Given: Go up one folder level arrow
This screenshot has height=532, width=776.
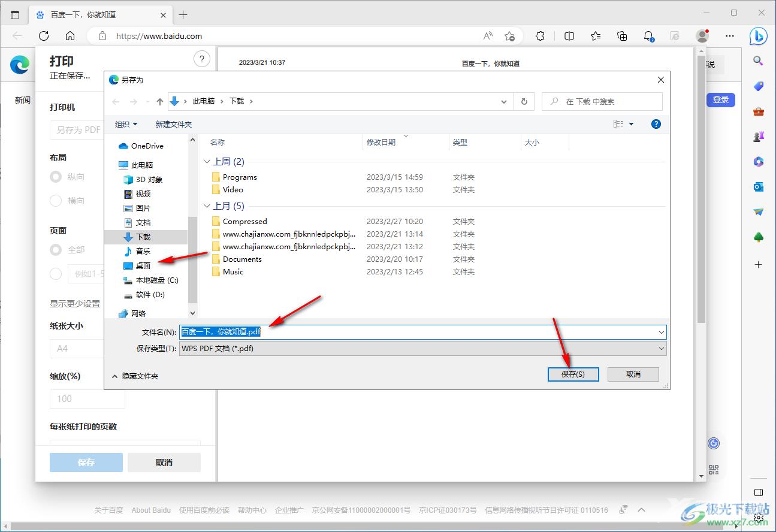Looking at the screenshot, I should (x=160, y=101).
